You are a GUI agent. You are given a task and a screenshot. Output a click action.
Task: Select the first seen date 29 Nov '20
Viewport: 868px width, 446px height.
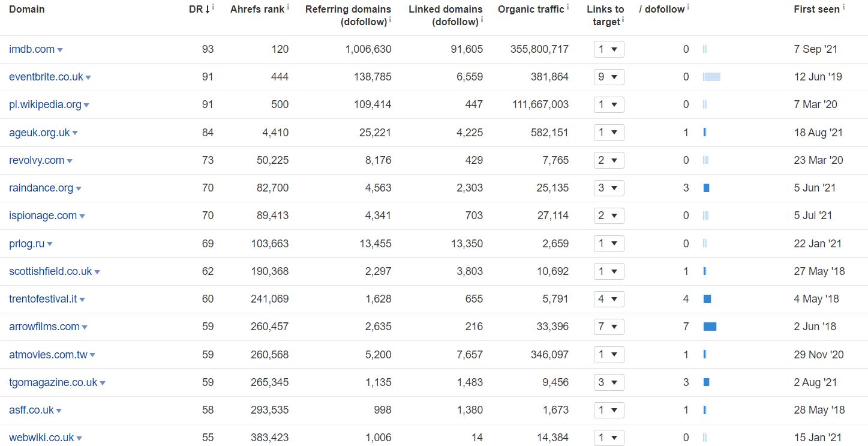[819, 355]
